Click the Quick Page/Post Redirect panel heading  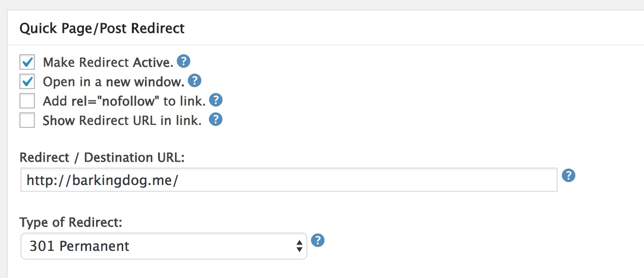tap(102, 29)
